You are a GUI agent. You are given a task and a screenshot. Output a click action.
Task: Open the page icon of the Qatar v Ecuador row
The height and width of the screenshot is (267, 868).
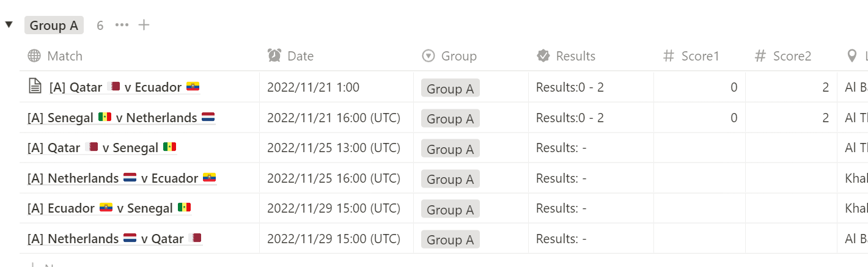[x=35, y=87]
